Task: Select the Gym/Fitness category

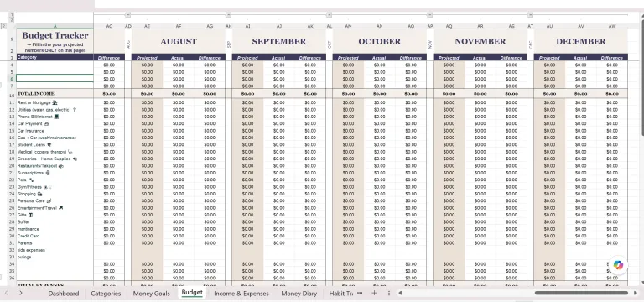Action: coord(55,187)
